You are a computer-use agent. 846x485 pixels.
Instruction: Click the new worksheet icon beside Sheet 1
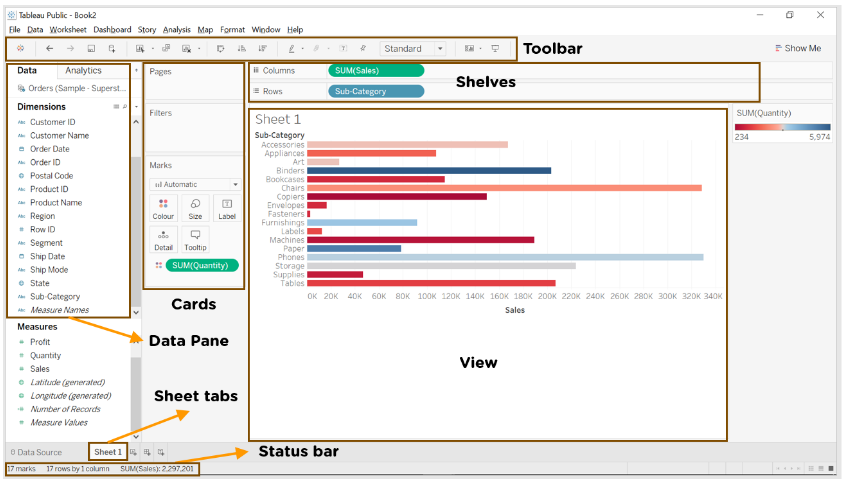tap(133, 453)
